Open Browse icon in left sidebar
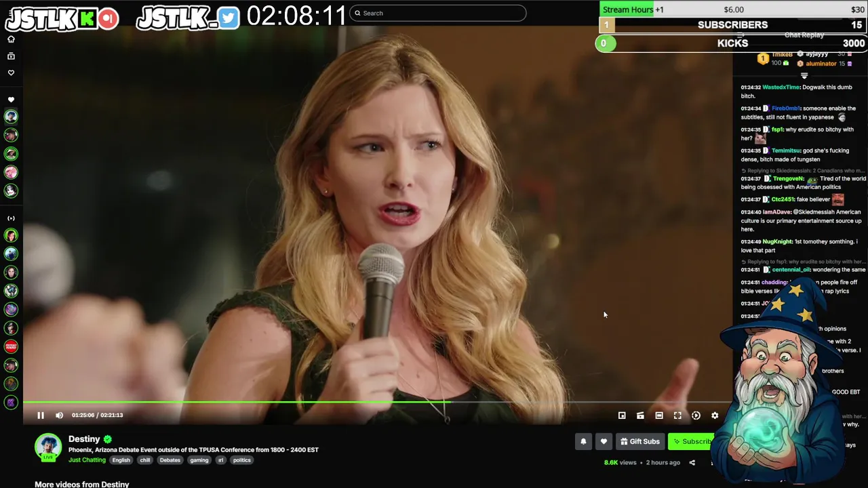The height and width of the screenshot is (488, 868). [x=11, y=56]
